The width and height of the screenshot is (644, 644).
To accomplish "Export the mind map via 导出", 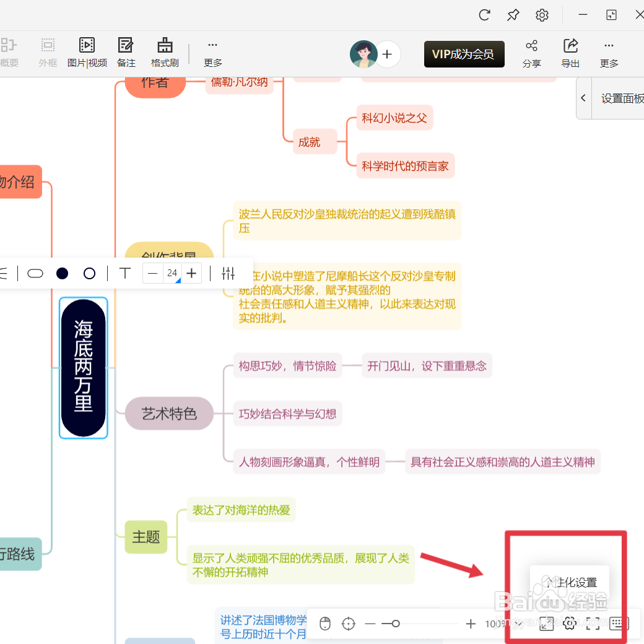I will click(x=570, y=53).
